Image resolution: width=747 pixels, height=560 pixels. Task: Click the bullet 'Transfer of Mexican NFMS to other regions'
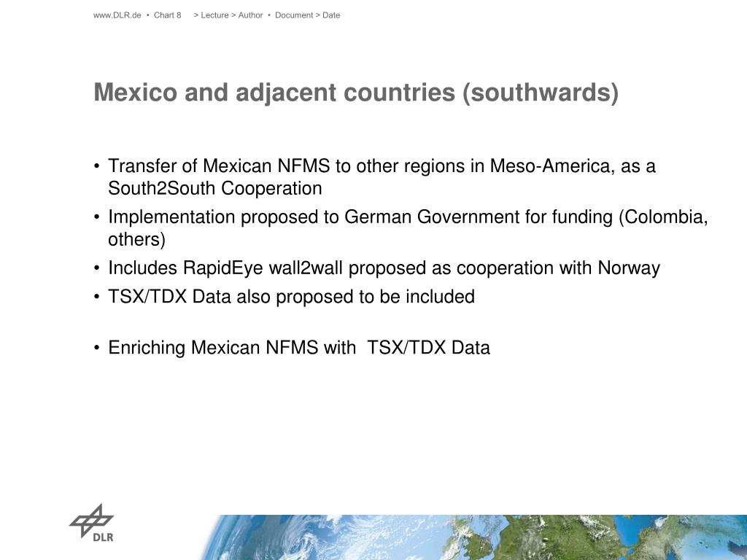point(382,166)
